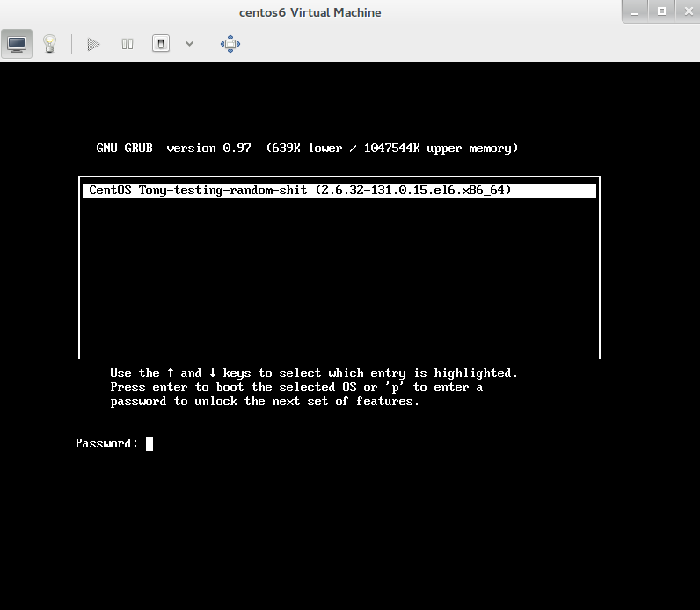Click the 'centos6 Virtual Machine' title bar
The image size is (700, 610).
(310, 12)
